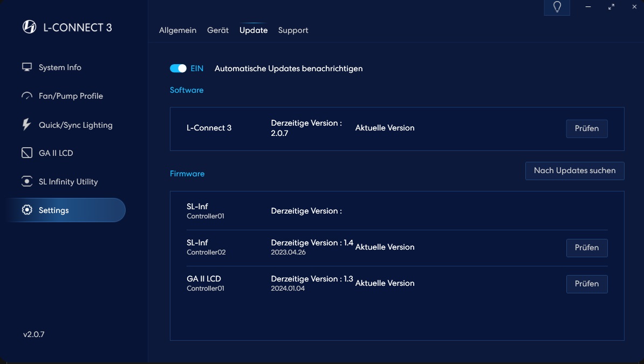Toggle automatic update notifications switch
The width and height of the screenshot is (644, 364).
(x=178, y=68)
